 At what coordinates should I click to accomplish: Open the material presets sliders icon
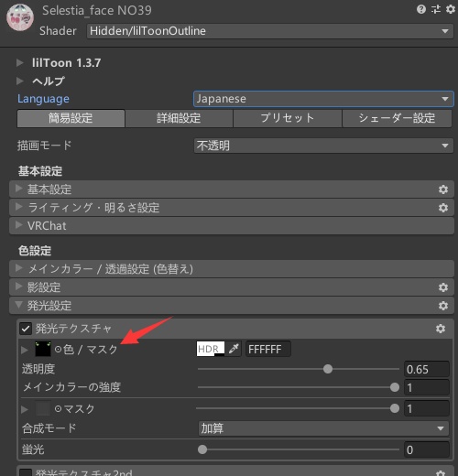tap(436, 9)
